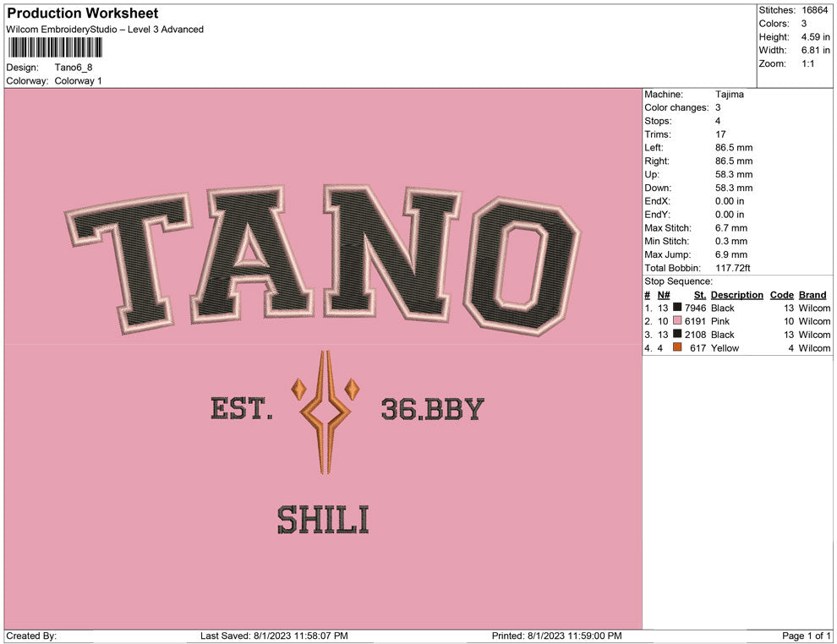Click the trims value '17'
Image resolution: width=837 pixels, height=644 pixels.
pyautogui.click(x=720, y=134)
